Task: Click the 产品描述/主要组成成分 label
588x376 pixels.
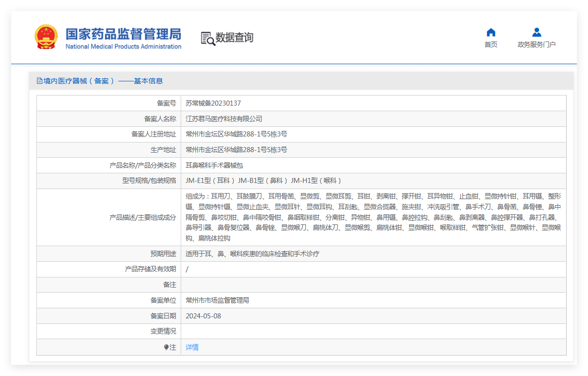Action: click(142, 217)
